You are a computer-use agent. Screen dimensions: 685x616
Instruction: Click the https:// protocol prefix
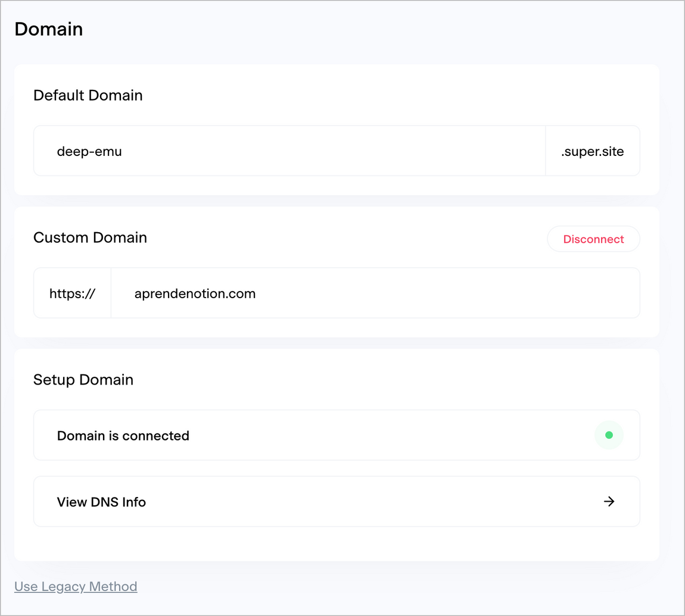pyautogui.click(x=73, y=293)
